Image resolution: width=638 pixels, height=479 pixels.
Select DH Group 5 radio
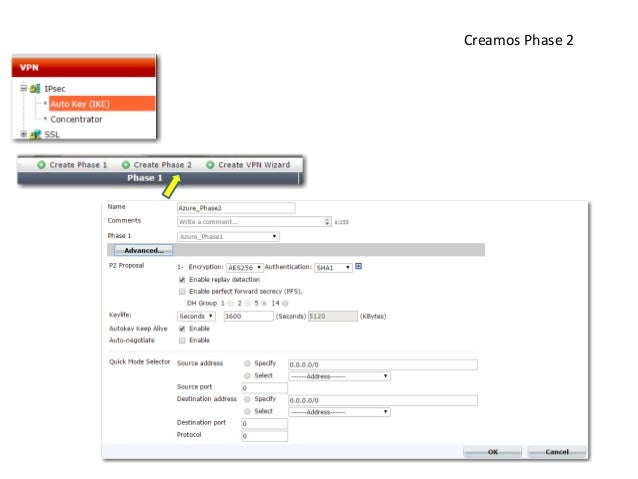(264, 303)
